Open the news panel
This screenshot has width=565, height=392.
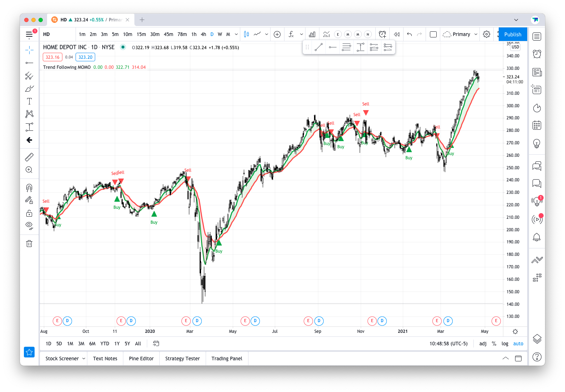pyautogui.click(x=537, y=72)
